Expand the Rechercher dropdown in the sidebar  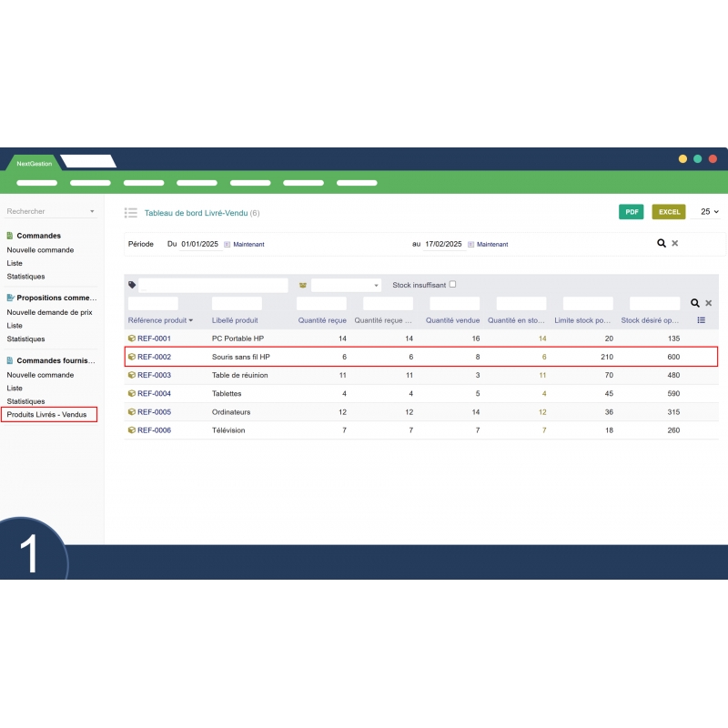point(91,212)
